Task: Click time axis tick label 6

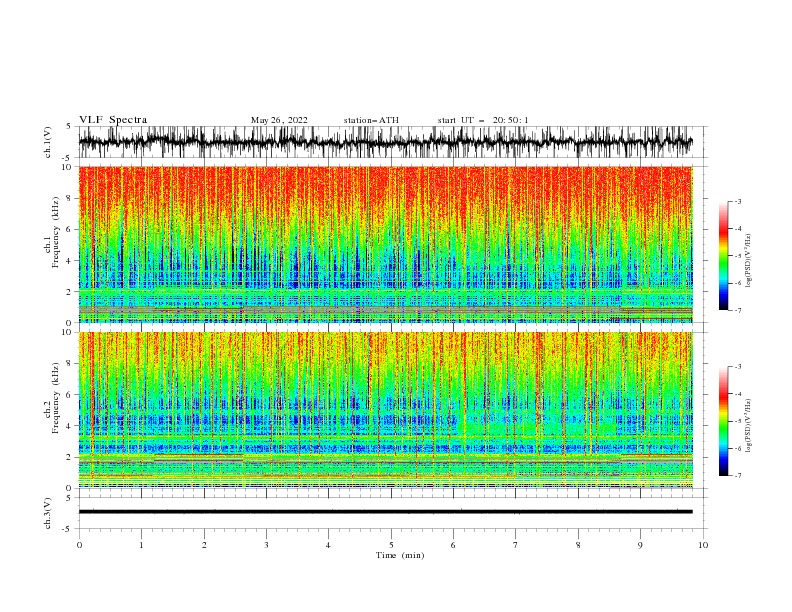Action: 453,545
